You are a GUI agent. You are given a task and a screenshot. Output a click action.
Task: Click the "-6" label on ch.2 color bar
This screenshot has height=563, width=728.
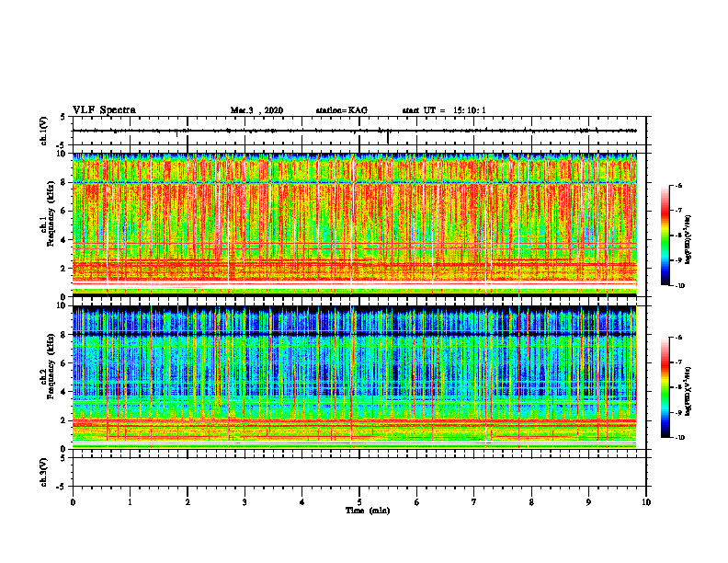pos(678,338)
